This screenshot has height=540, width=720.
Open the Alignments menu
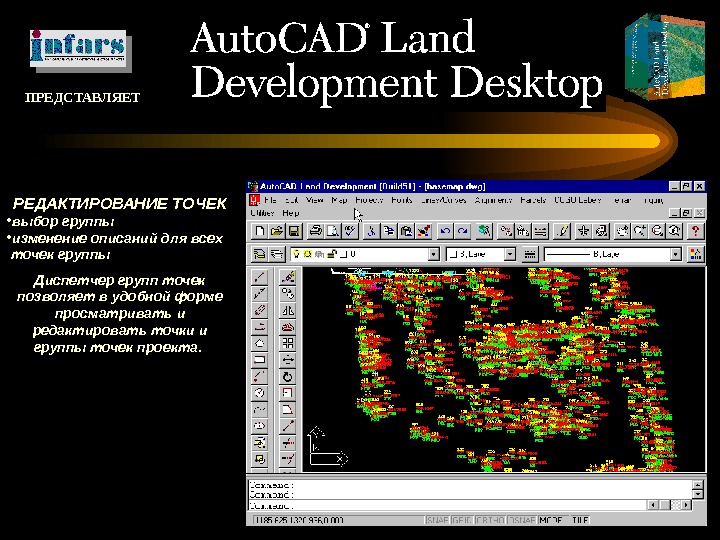click(x=494, y=200)
